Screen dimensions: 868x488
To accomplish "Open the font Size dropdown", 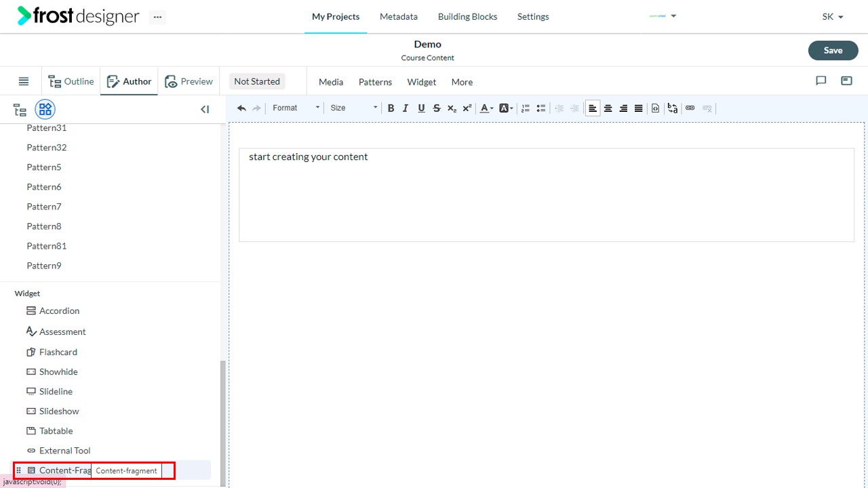I will point(353,108).
